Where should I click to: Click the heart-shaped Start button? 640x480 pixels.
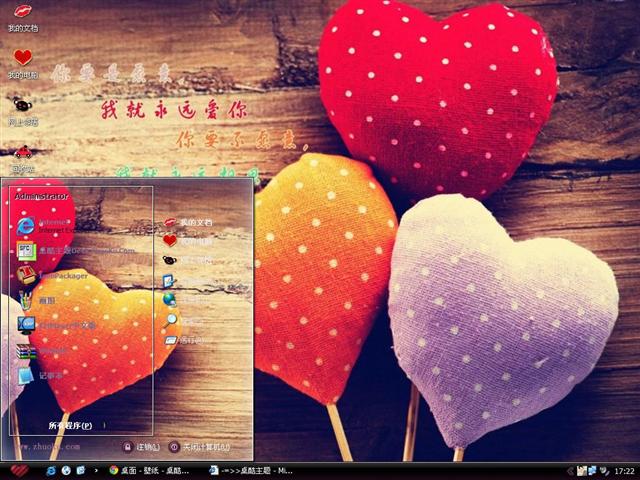tap(19, 471)
